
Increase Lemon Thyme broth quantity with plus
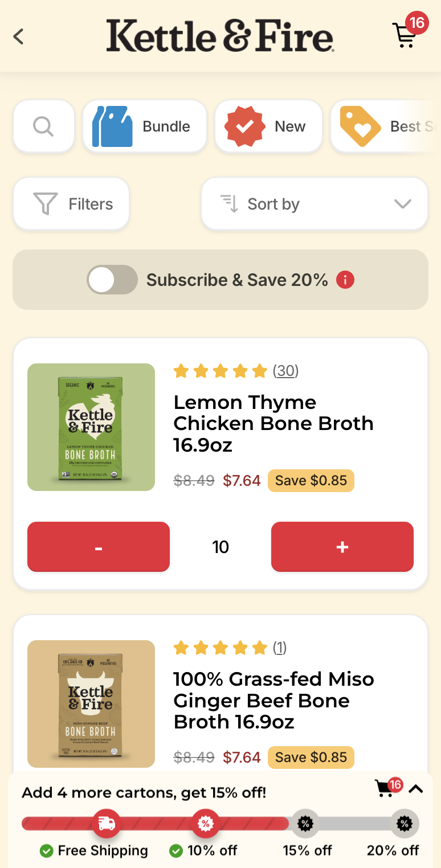pyautogui.click(x=342, y=547)
